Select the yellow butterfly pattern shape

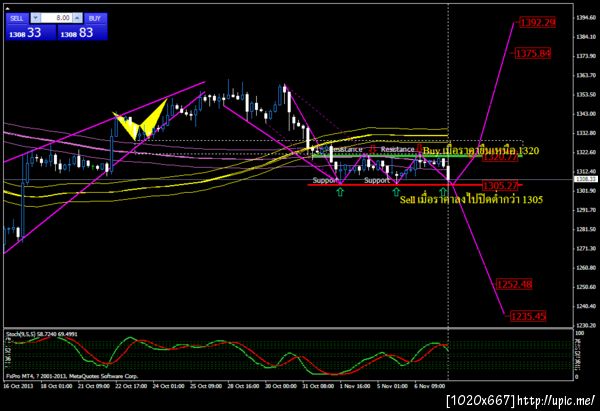(140, 120)
